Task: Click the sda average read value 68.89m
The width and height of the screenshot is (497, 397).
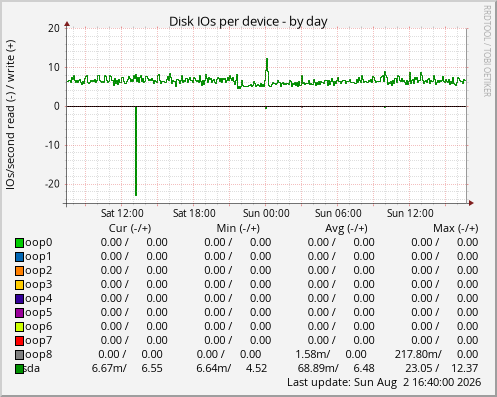Action: point(318,368)
